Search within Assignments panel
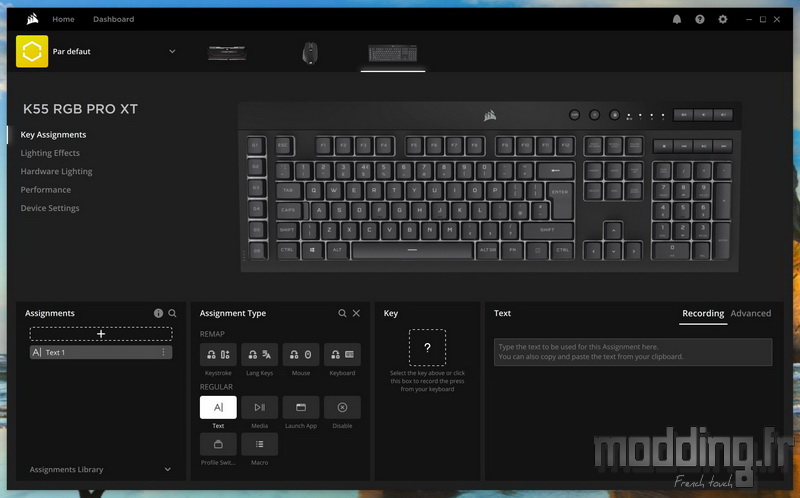Image resolution: width=800 pixels, height=498 pixels. (172, 313)
